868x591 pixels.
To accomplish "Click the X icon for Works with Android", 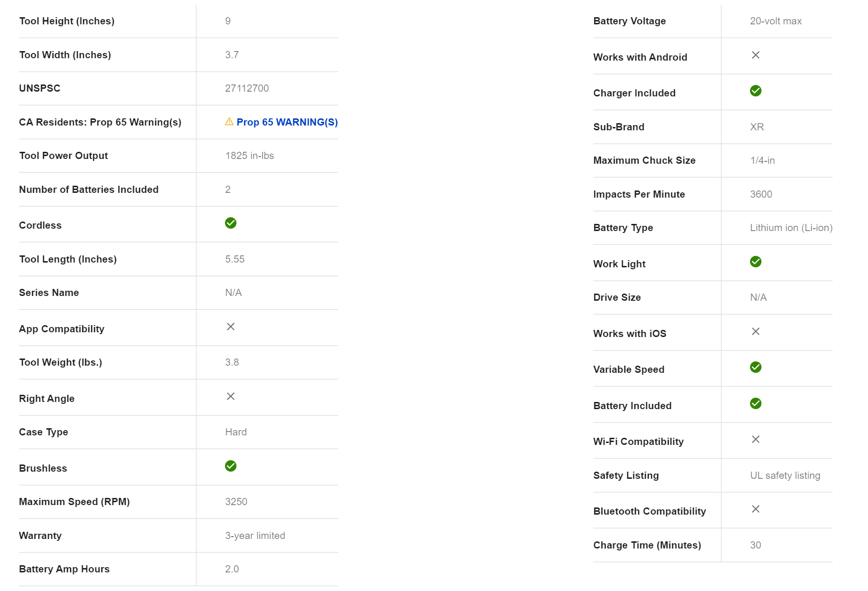I will click(x=756, y=55).
